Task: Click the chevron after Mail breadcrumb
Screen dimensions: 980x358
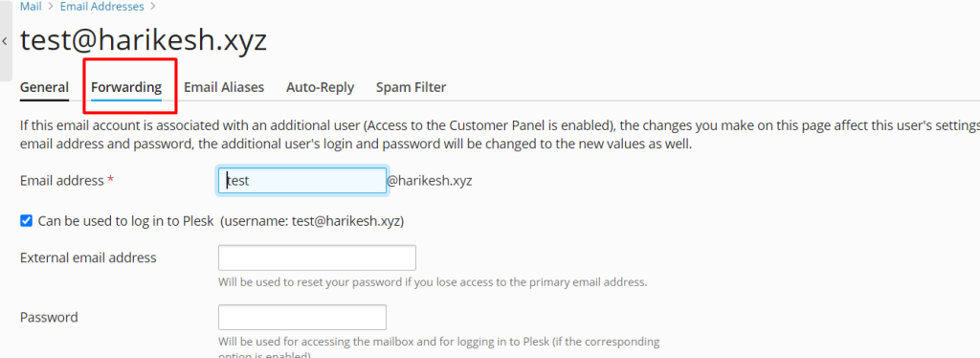Action: pos(51,8)
